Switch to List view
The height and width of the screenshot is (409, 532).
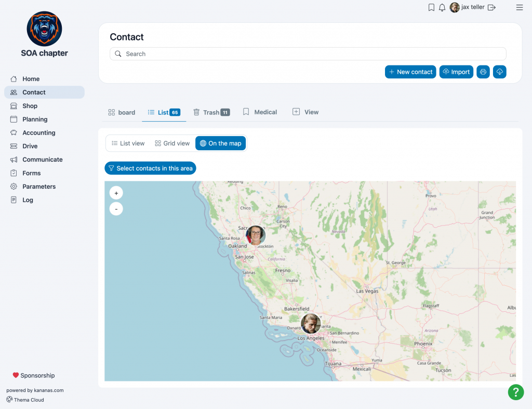click(x=128, y=143)
